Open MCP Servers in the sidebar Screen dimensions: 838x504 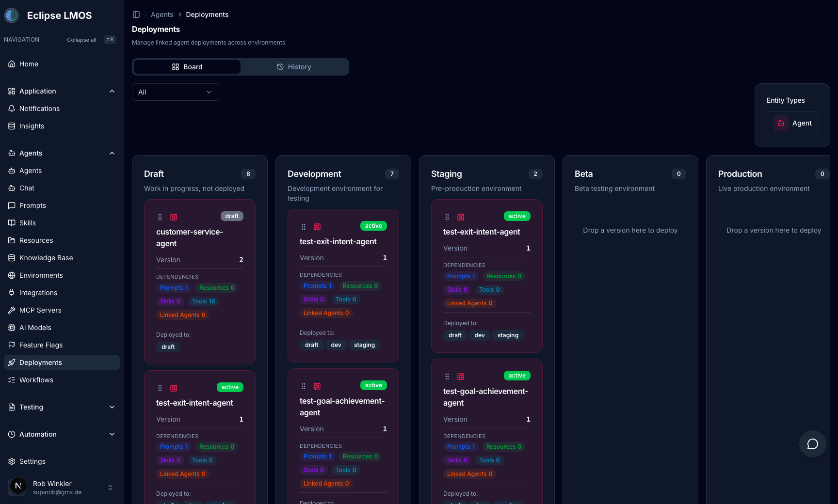point(62,310)
